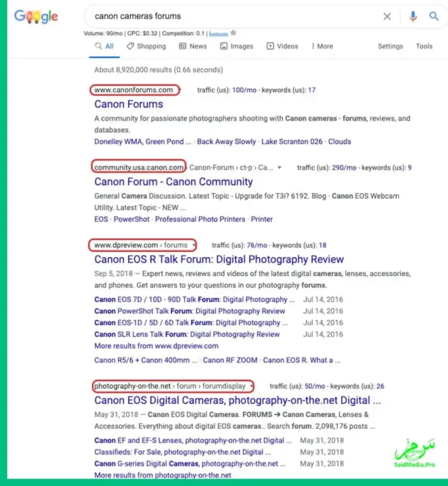Switch to the News tab
Screen dimensions: 448x486
pyautogui.click(x=192, y=46)
